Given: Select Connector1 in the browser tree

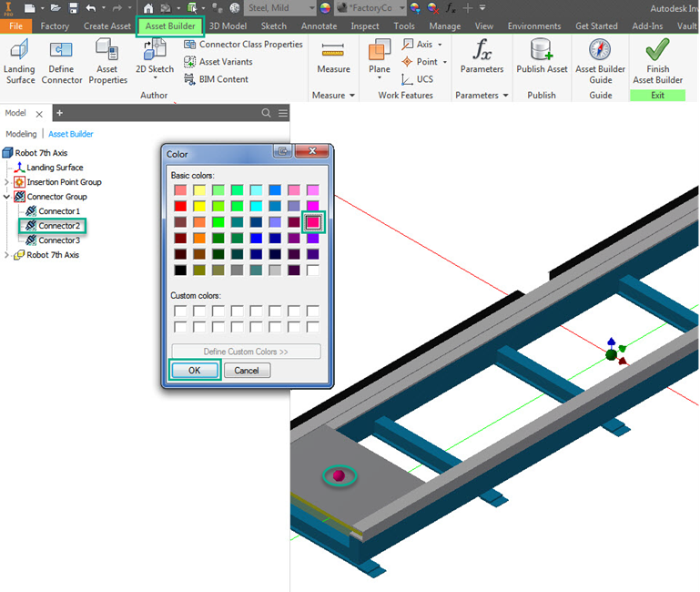Looking at the screenshot, I should pyautogui.click(x=53, y=211).
